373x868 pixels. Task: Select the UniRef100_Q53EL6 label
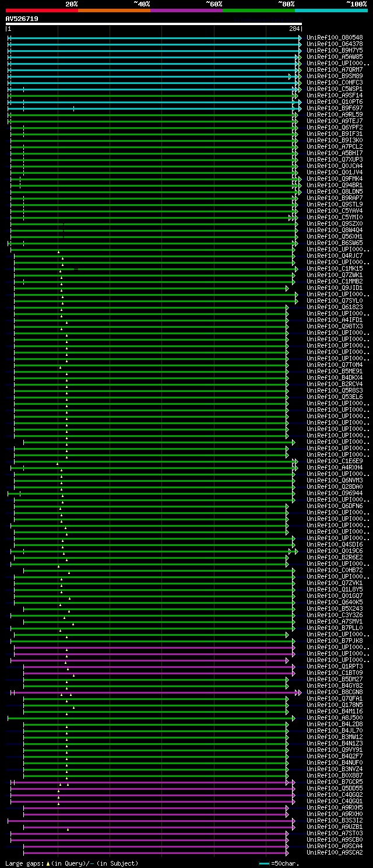[335, 397]
